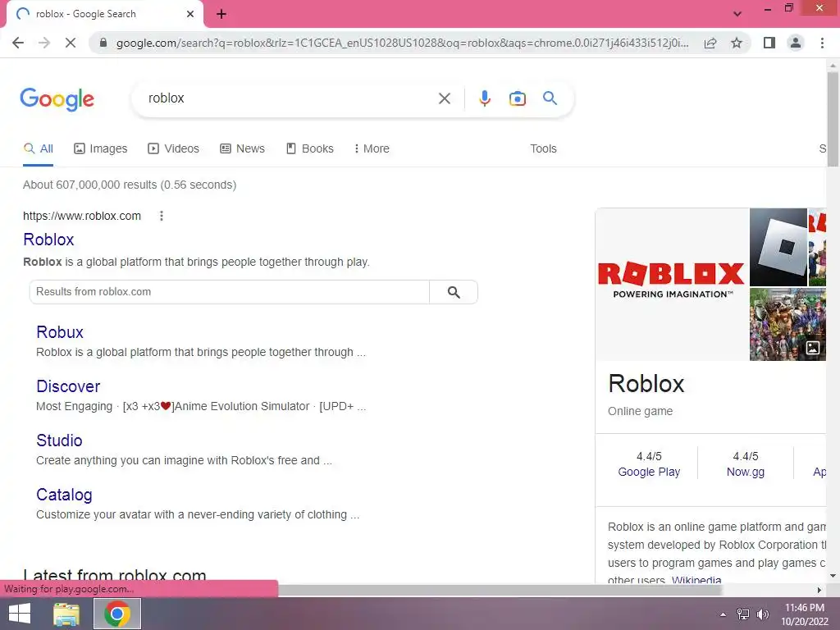Image resolution: width=840 pixels, height=630 pixels.
Task: Click the Chrome icon in the taskbar
Action: pos(117,614)
